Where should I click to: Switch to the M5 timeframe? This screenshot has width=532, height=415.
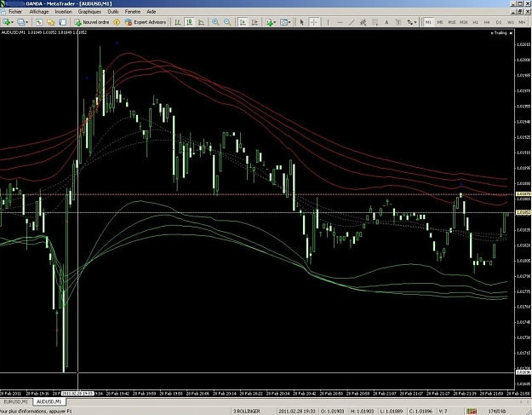pyautogui.click(x=440, y=22)
